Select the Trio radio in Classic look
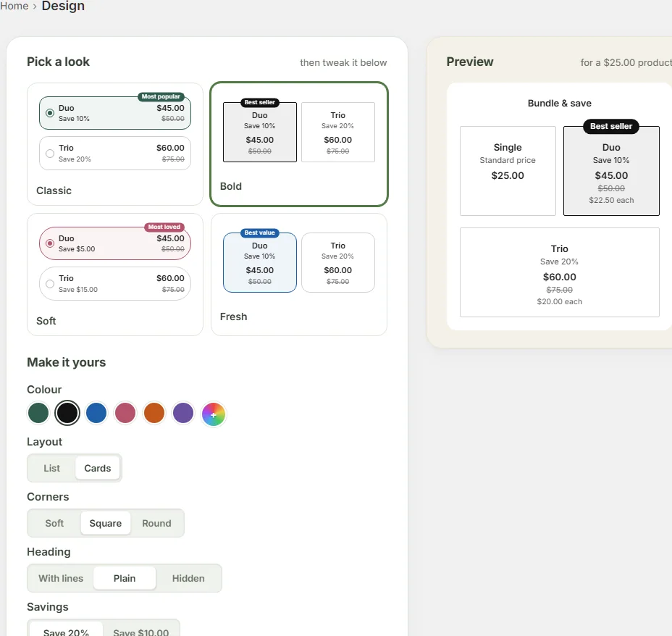The image size is (672, 636). coord(50,154)
